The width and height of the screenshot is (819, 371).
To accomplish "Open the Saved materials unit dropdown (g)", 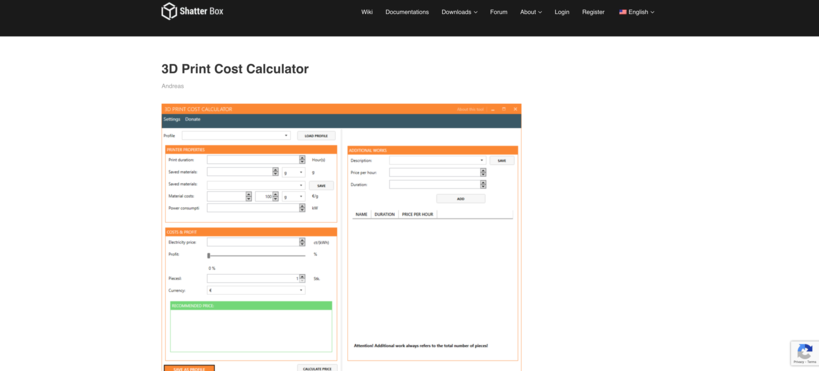I will pos(294,172).
